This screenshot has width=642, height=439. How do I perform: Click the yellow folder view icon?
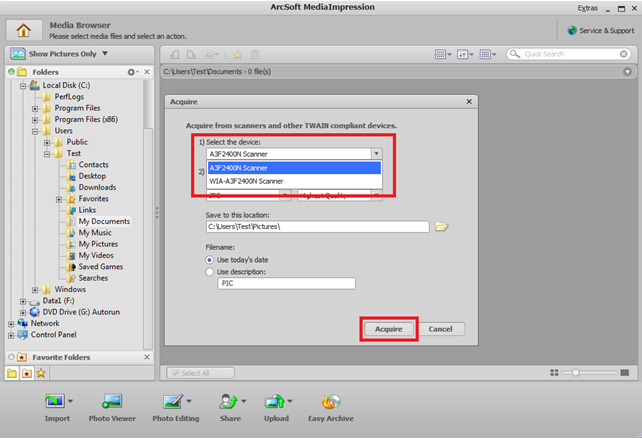point(12,373)
